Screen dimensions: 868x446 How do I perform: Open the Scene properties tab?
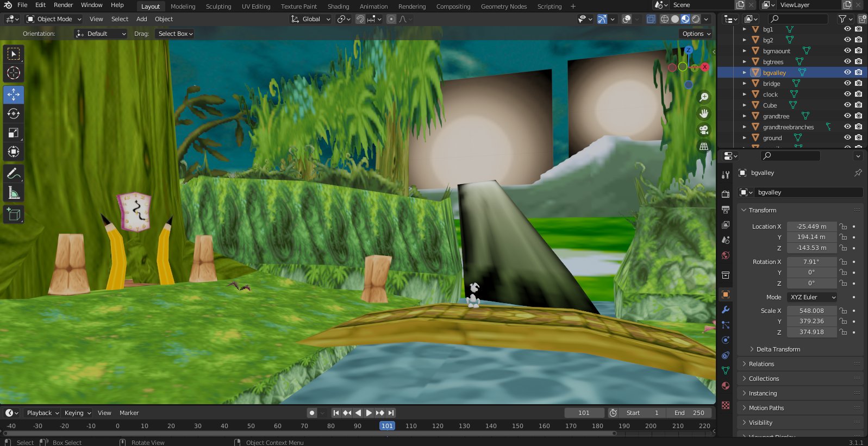pos(726,240)
